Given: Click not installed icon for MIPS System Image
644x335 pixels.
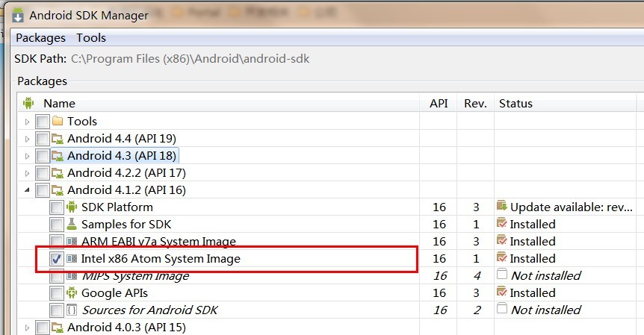Looking at the screenshot, I should (502, 274).
